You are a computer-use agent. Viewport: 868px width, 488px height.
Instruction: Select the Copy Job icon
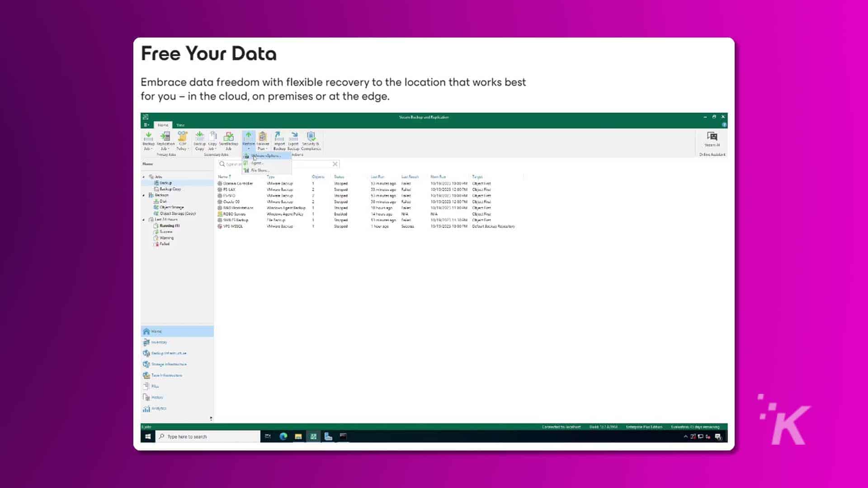click(212, 140)
